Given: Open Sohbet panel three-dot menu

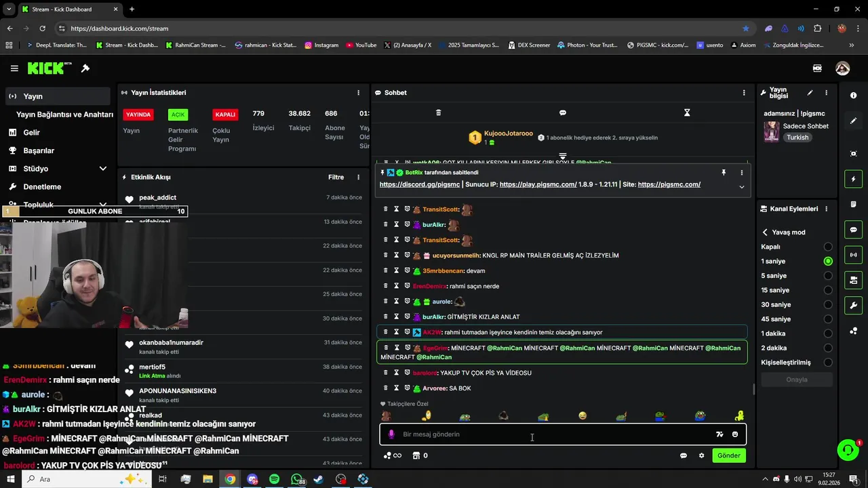Looking at the screenshot, I should [x=744, y=93].
